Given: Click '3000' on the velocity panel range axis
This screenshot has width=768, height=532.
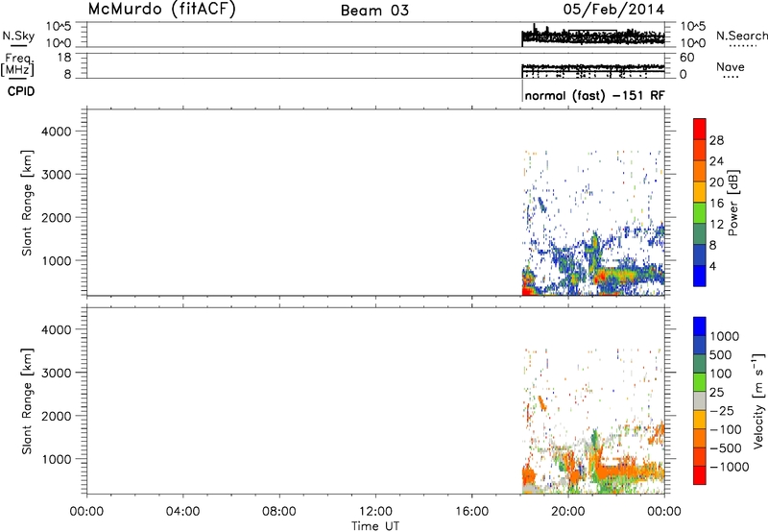Looking at the screenshot, I should pyautogui.click(x=57, y=373).
